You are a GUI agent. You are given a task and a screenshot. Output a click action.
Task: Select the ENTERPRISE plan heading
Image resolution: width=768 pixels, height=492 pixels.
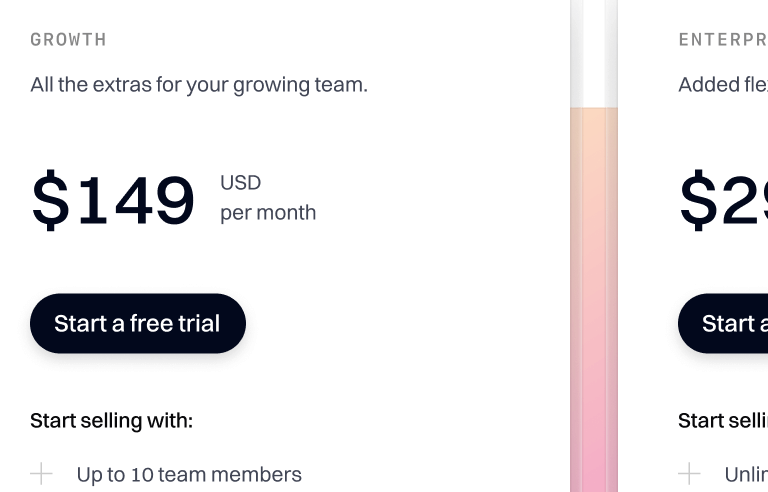722,40
